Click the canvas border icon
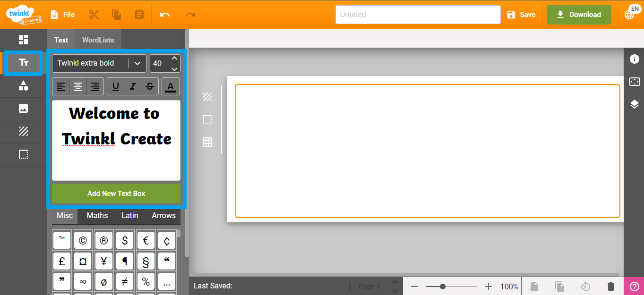Screen dimensions: 644x295 click(x=207, y=119)
